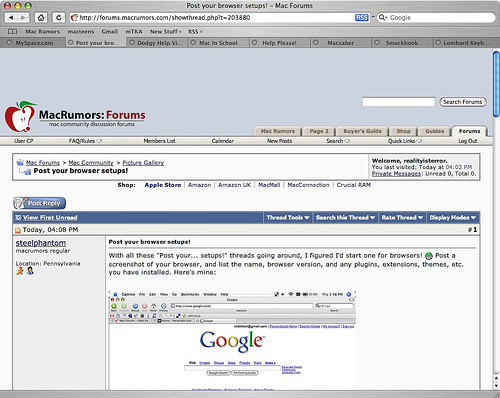
Task: Switch to the MySpace.com tab
Action: click(x=34, y=43)
